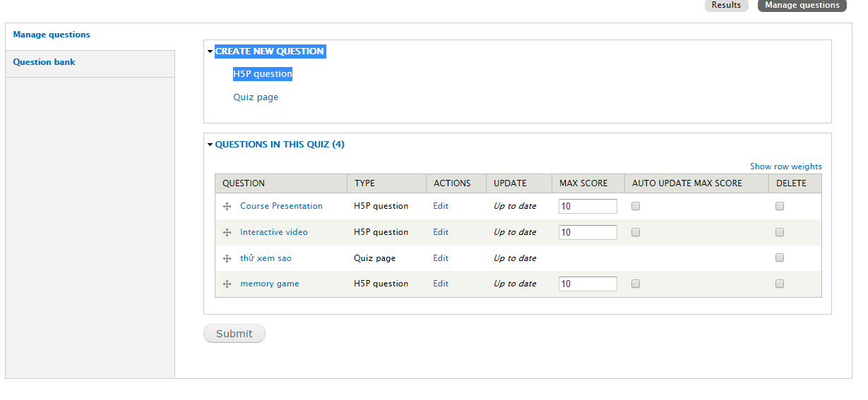The height and width of the screenshot is (400, 868).
Task: Click drag handle icon for Interactive video row
Action: tap(227, 232)
